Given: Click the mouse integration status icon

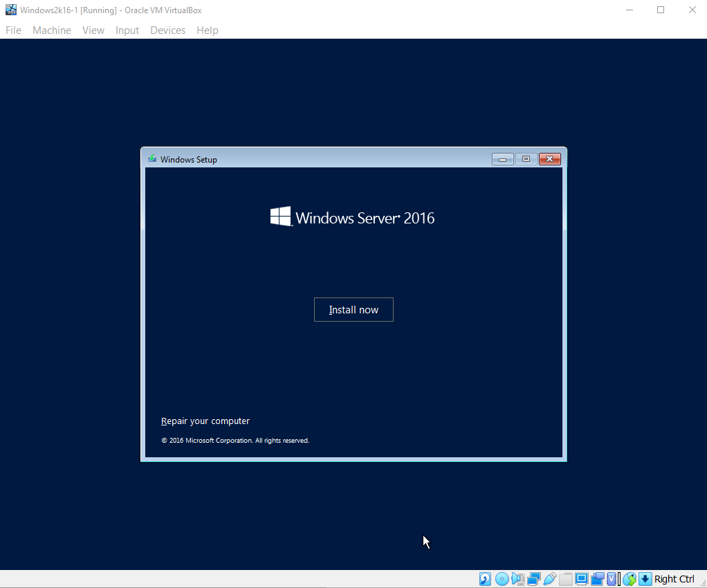Looking at the screenshot, I should pyautogui.click(x=630, y=579).
